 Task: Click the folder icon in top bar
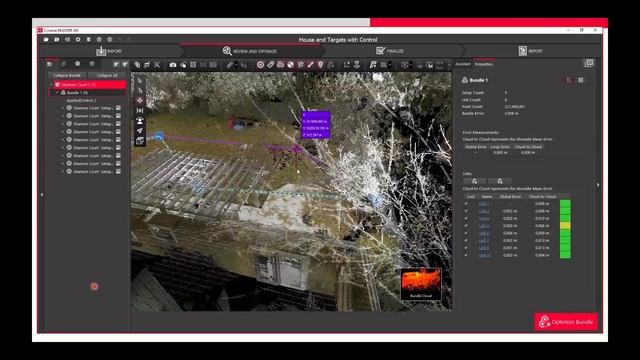pos(46,40)
